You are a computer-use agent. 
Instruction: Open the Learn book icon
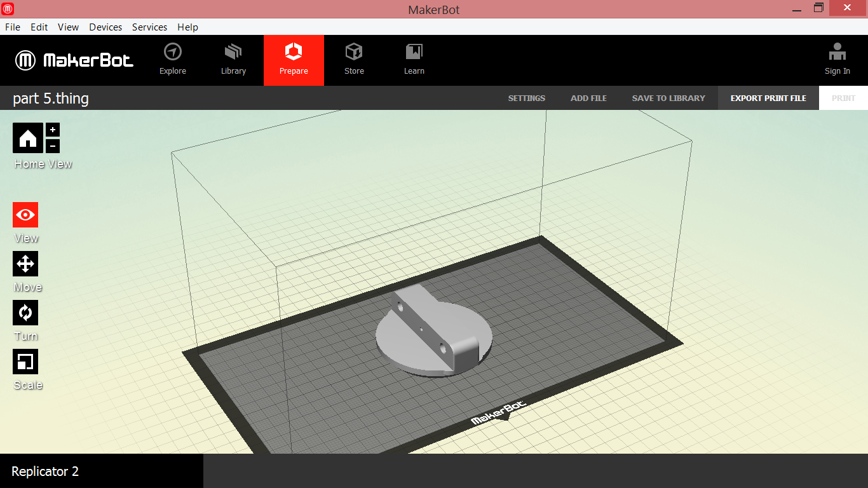(x=414, y=52)
